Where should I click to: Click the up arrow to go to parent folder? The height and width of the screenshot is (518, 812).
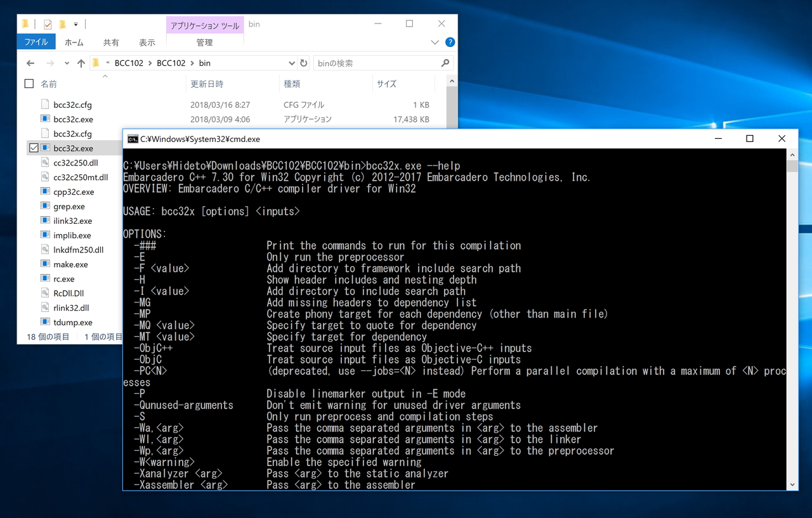(x=80, y=63)
